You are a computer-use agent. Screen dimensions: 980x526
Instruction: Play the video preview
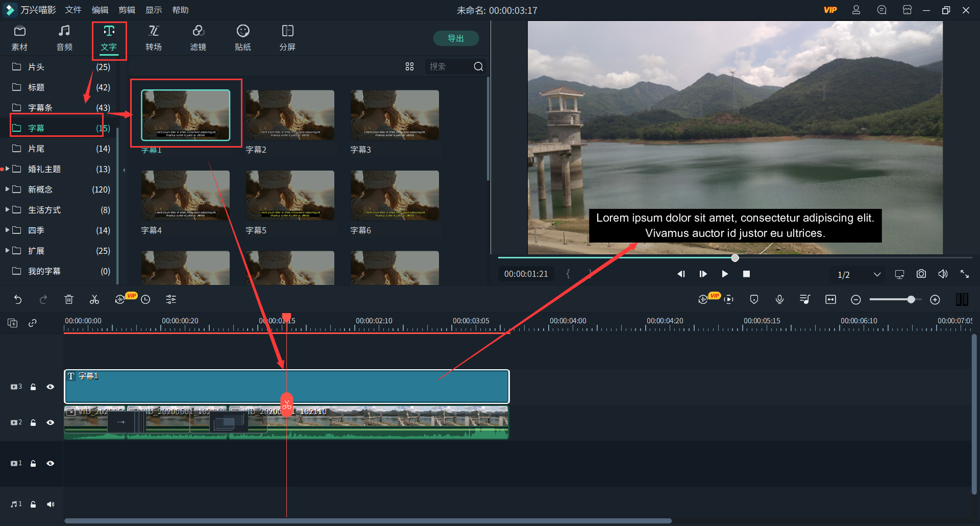[724, 274]
